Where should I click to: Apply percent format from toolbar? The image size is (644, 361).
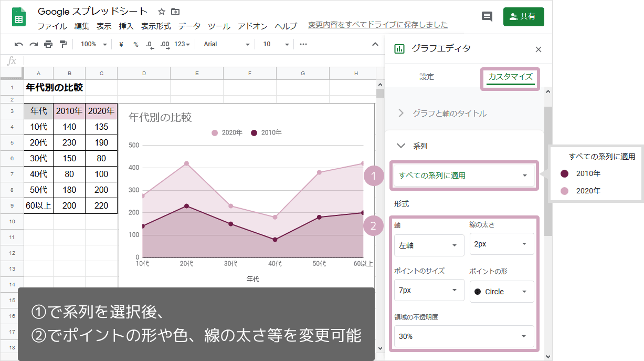(135, 45)
